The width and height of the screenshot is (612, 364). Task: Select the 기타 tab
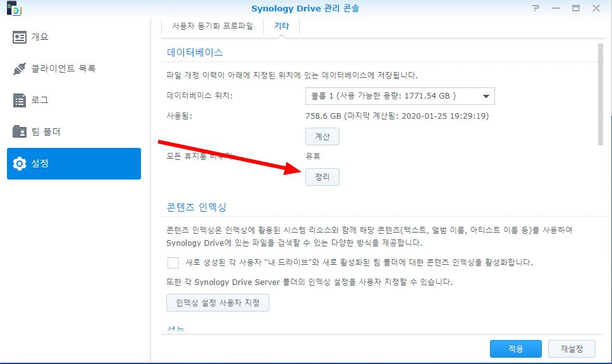coord(281,26)
